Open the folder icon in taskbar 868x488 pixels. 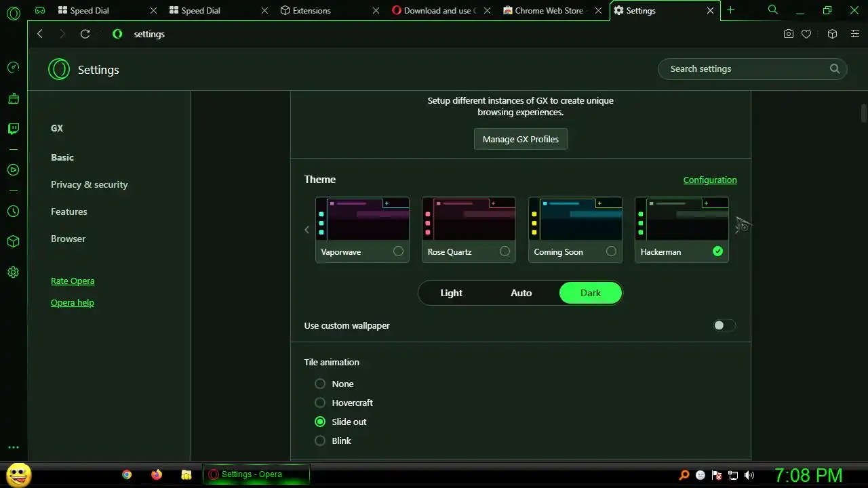tap(186, 475)
